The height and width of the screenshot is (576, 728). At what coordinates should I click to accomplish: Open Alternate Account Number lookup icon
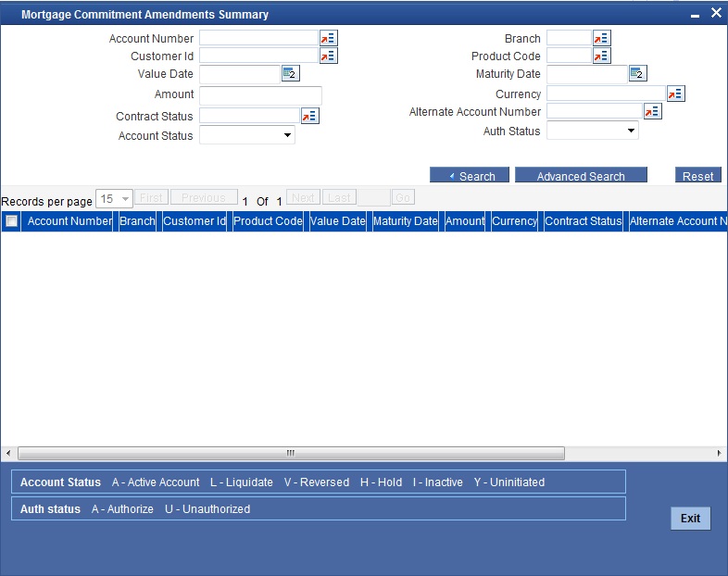pyautogui.click(x=652, y=111)
